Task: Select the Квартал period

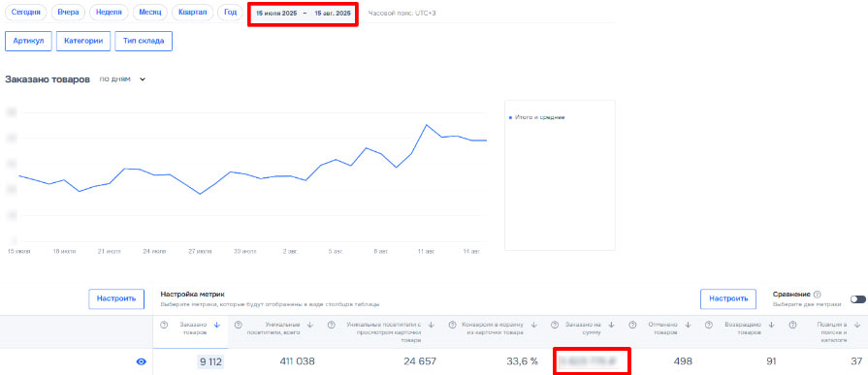Action: [x=193, y=13]
